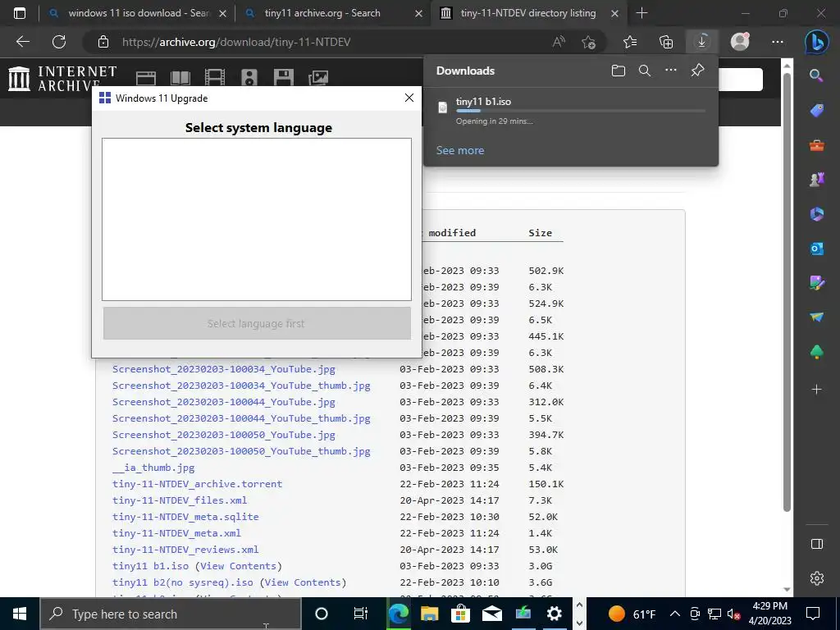Open Internet Archive Texts book icon
This screenshot has height=630, width=840.
(x=180, y=78)
